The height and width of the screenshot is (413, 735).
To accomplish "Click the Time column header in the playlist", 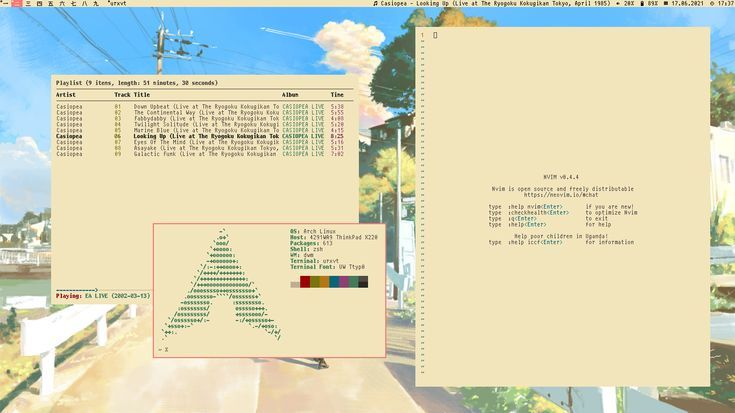I will (x=337, y=95).
